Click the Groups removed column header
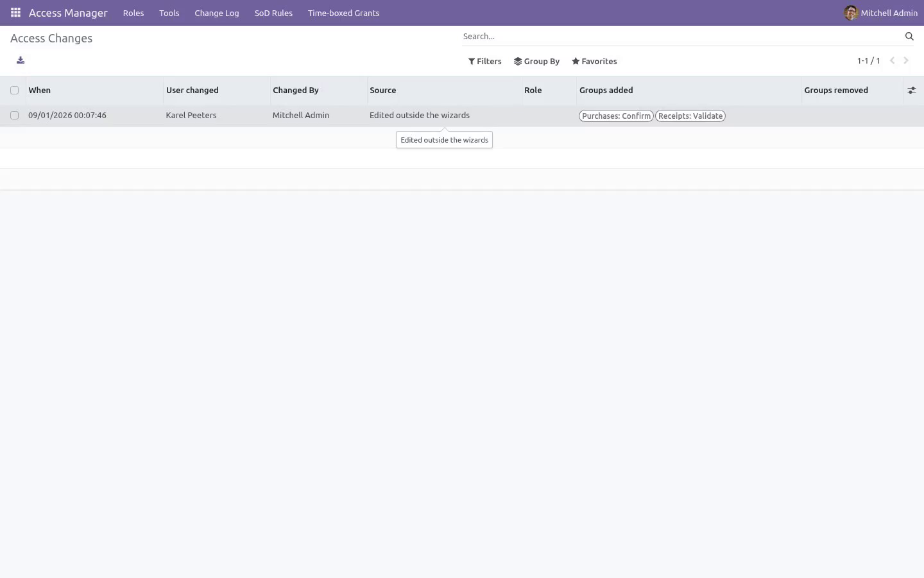924x578 pixels. (x=852, y=91)
